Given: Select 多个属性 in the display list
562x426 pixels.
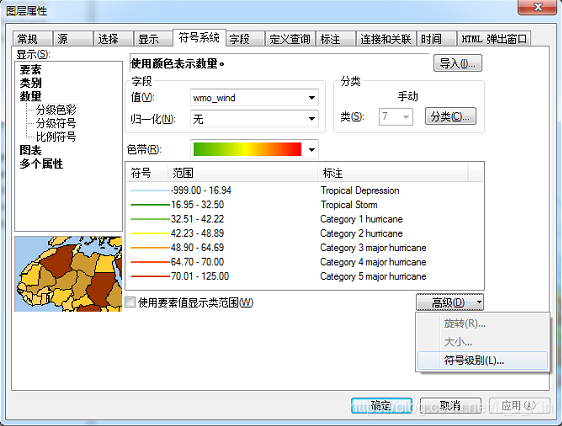Looking at the screenshot, I should [x=41, y=164].
